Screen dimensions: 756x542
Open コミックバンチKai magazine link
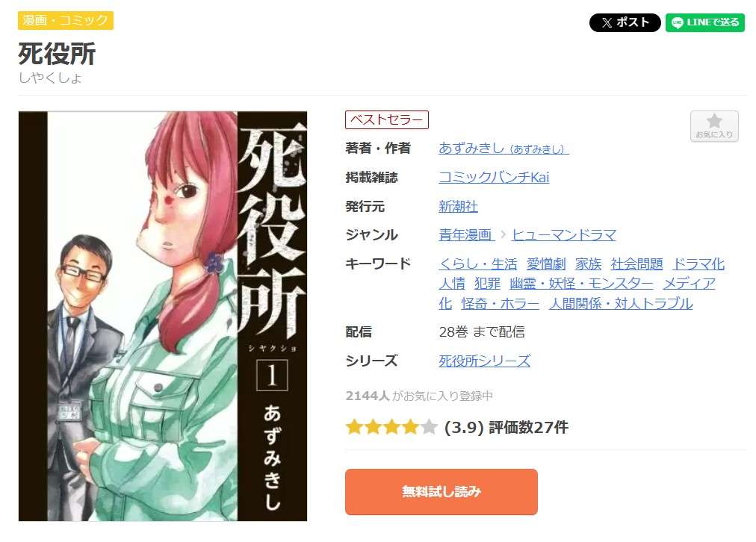[x=494, y=177]
